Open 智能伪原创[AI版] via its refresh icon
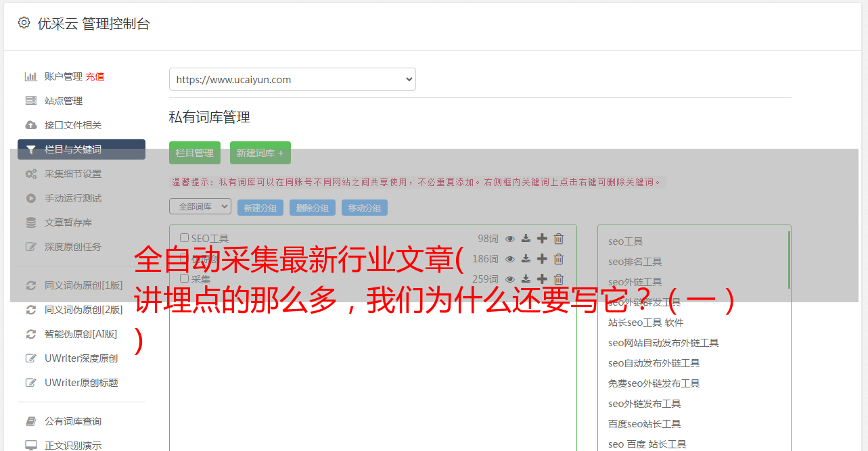Screen dimensions: 868x451 [31, 334]
